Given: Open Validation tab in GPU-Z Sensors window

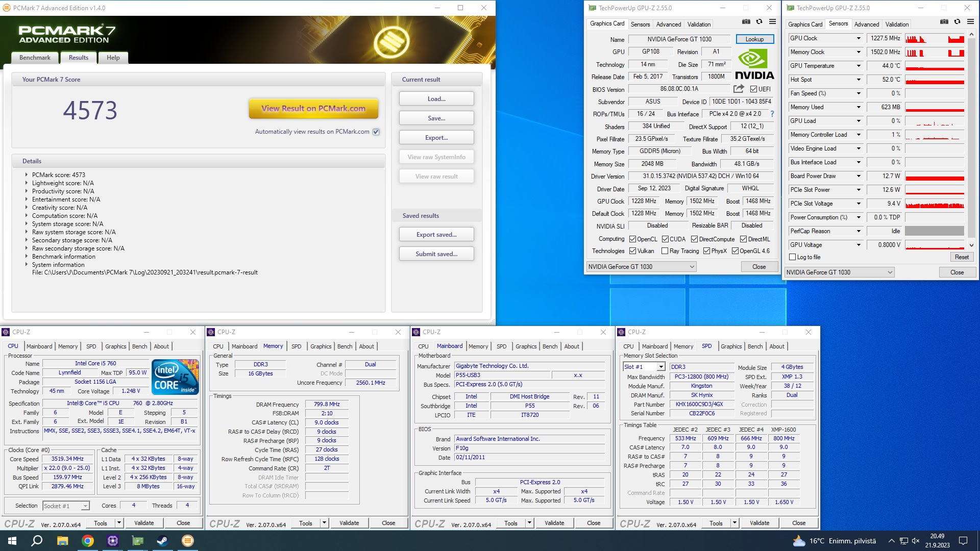Looking at the screenshot, I should (x=897, y=24).
